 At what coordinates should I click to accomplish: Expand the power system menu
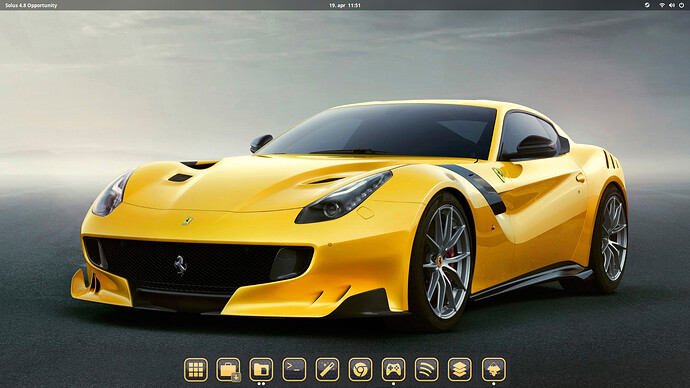point(681,5)
